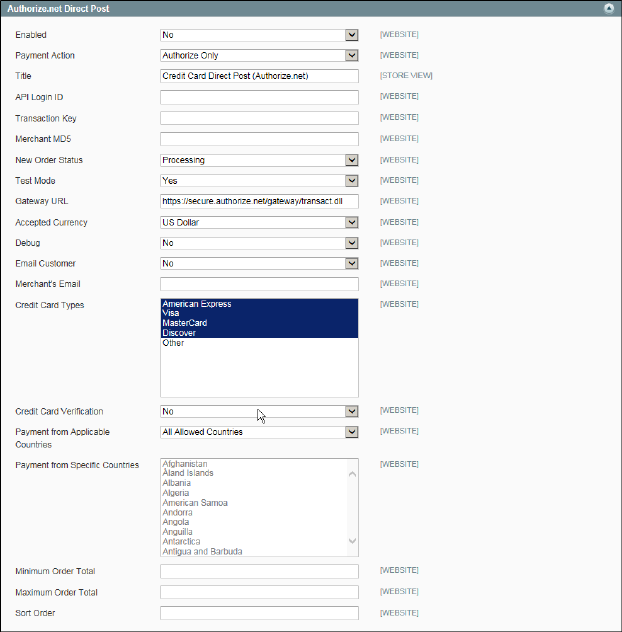Click the Authorize.net Direct Post header title
Image resolution: width=622 pixels, height=632 pixels.
click(58, 8)
